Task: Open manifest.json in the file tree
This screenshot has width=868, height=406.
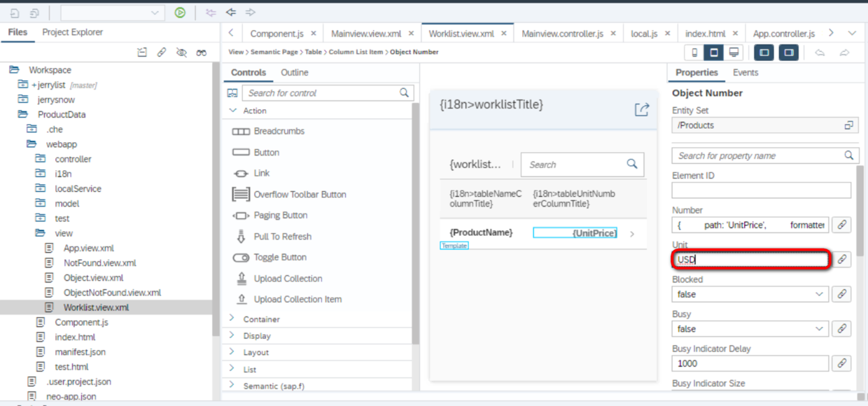Action: tap(80, 351)
